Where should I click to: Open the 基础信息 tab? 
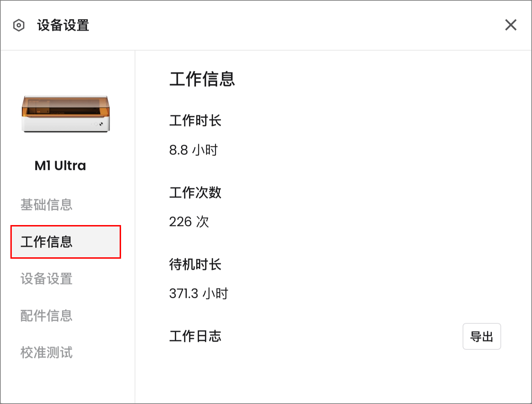point(46,205)
